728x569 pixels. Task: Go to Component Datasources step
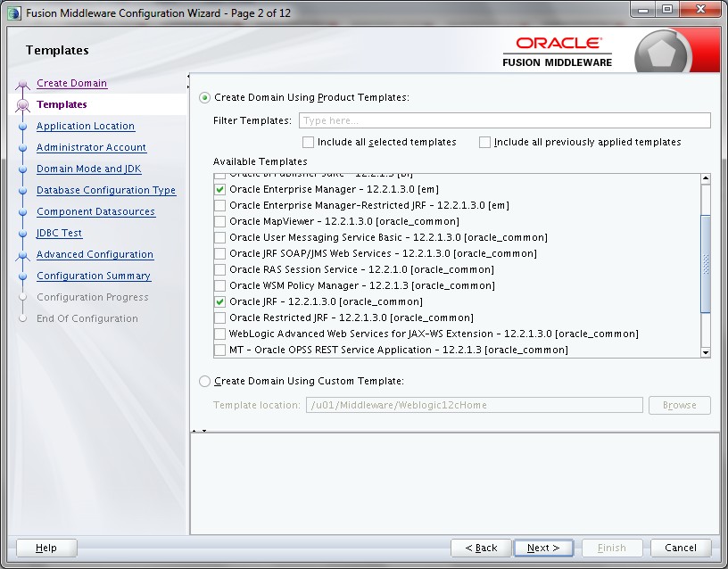[x=95, y=211]
